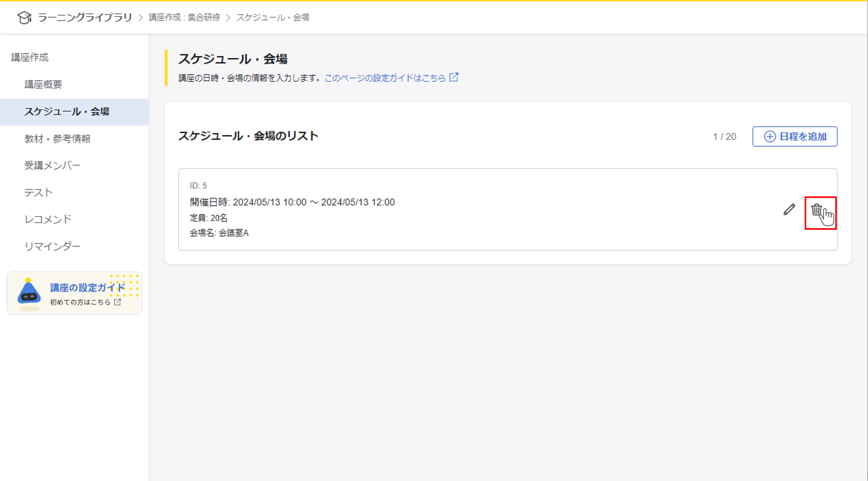Click the ラーニングライブラリ breadcrumb
The width and height of the screenshot is (868, 481).
[x=85, y=17]
